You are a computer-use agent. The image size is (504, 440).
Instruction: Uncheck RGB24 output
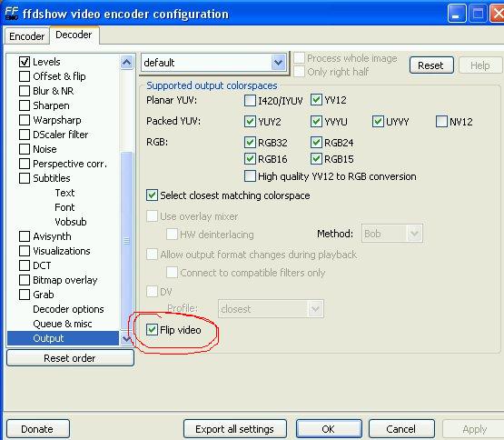click(x=316, y=142)
